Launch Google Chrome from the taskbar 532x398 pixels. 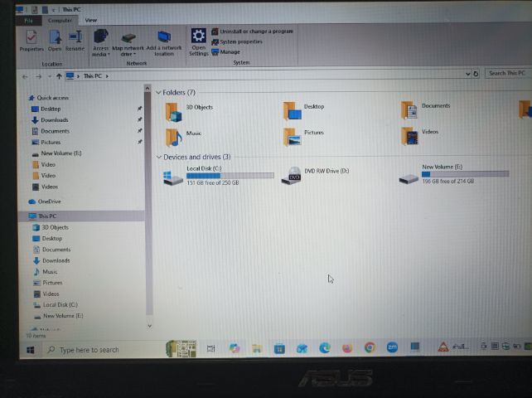[x=370, y=347]
